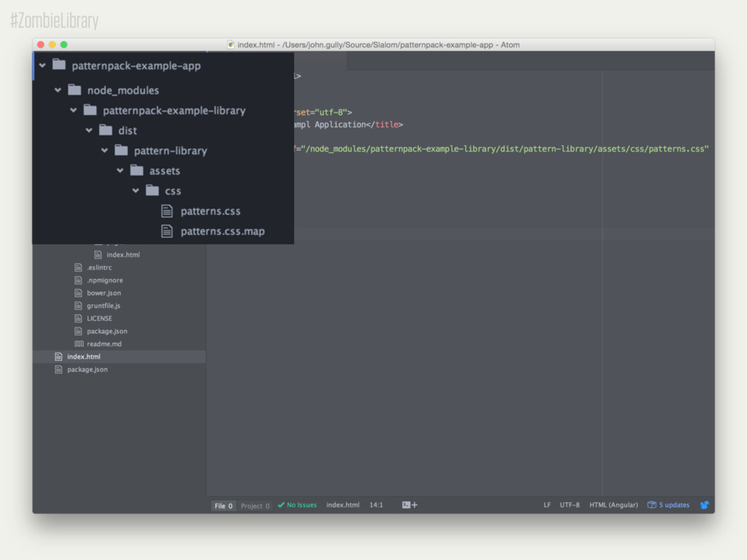This screenshot has height=560, width=747.
Task: Click the patterns.css stylesheet path in code
Action: coord(505,149)
